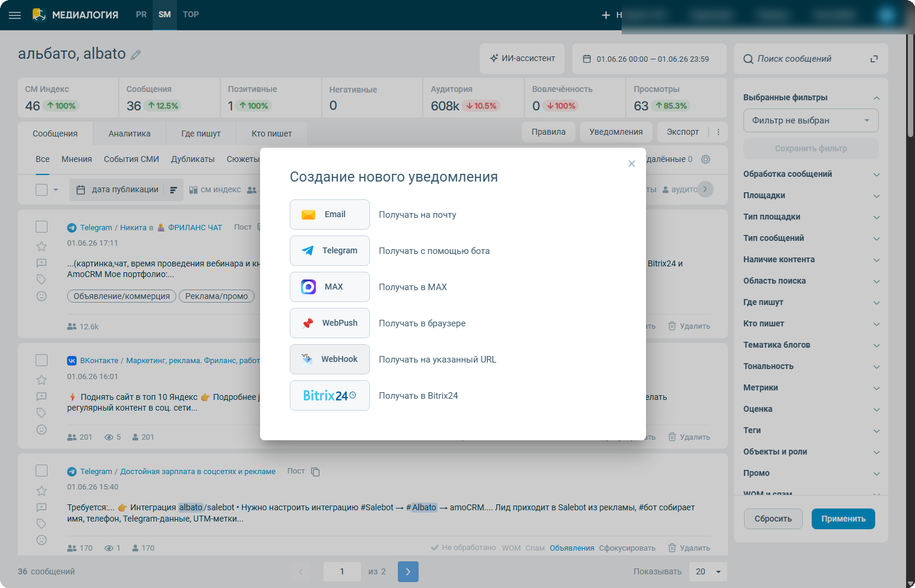The image size is (915, 588).
Task: Star the ВКонтакте message
Action: pos(42,380)
